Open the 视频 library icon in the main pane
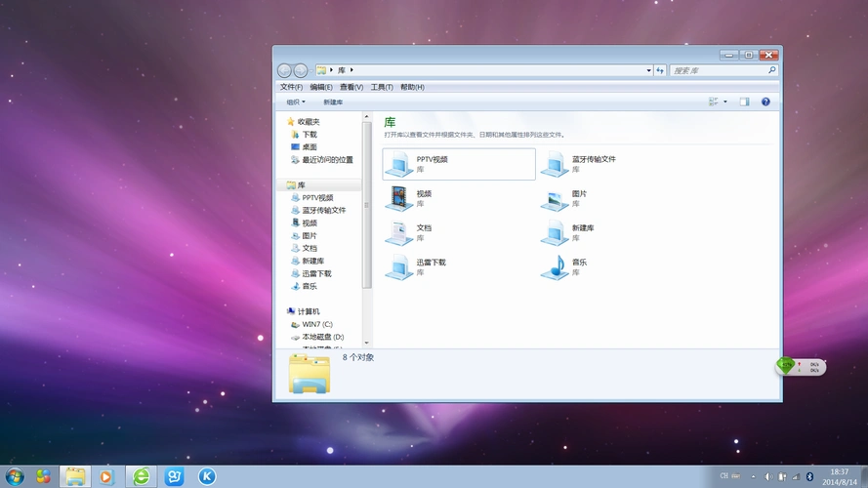868x488 pixels. pyautogui.click(x=399, y=198)
